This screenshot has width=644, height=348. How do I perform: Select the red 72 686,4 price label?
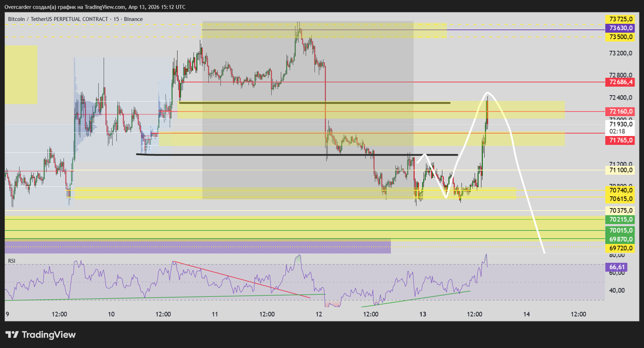pos(620,82)
